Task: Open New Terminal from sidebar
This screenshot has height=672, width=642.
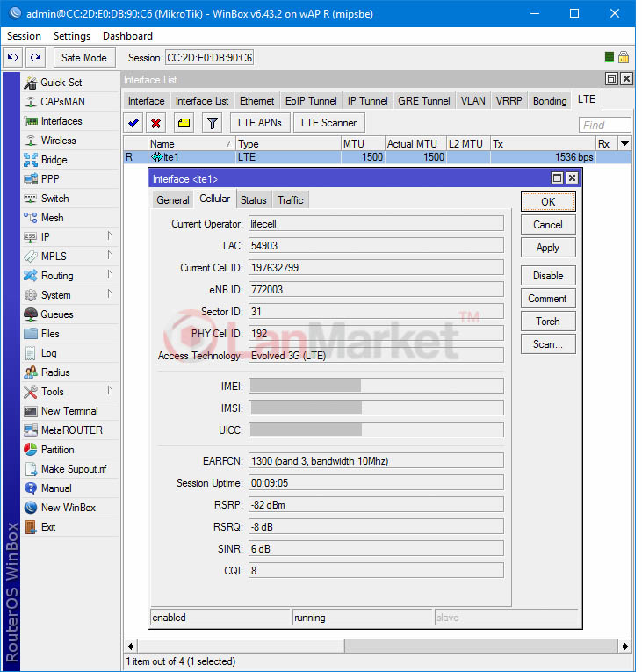Action: (69, 411)
